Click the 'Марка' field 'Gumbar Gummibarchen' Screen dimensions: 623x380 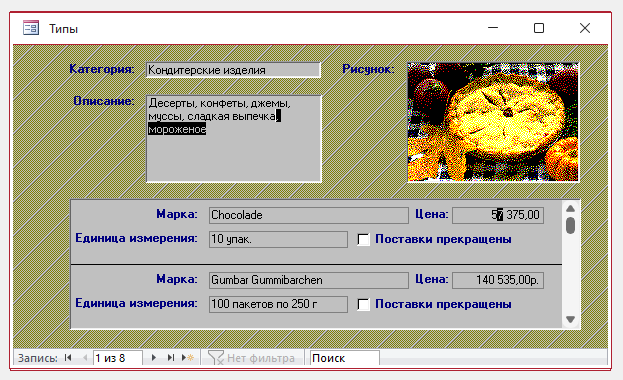309,280
